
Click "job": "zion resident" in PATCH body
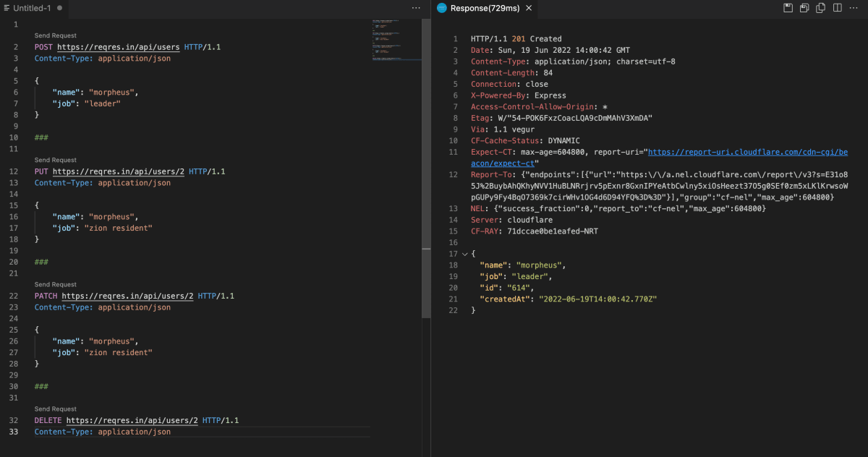pos(103,352)
